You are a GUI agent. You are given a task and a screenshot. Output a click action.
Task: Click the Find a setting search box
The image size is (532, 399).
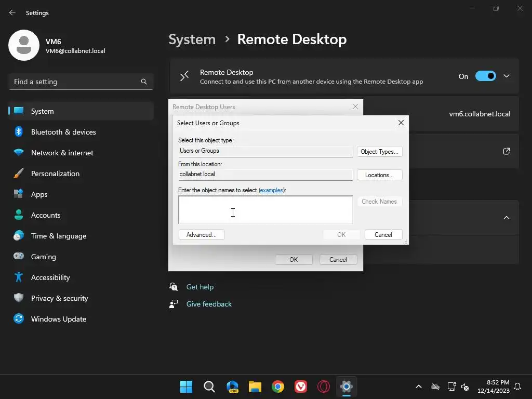[81, 82]
